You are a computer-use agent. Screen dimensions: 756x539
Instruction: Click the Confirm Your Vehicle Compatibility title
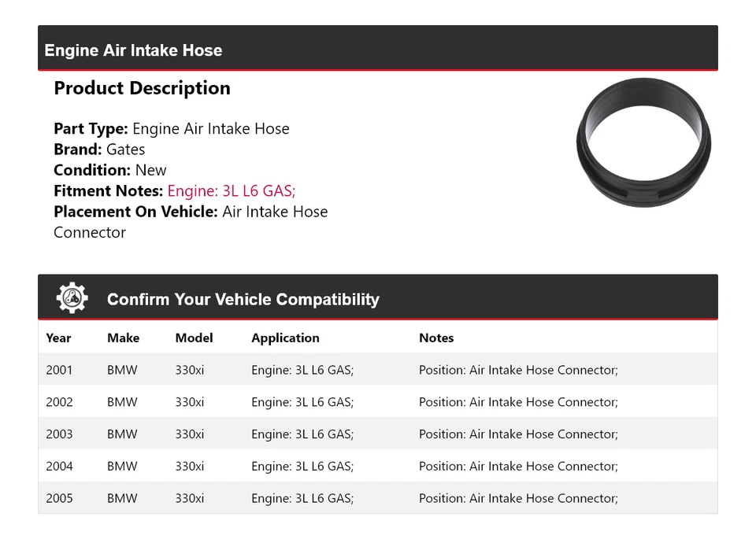click(x=243, y=299)
